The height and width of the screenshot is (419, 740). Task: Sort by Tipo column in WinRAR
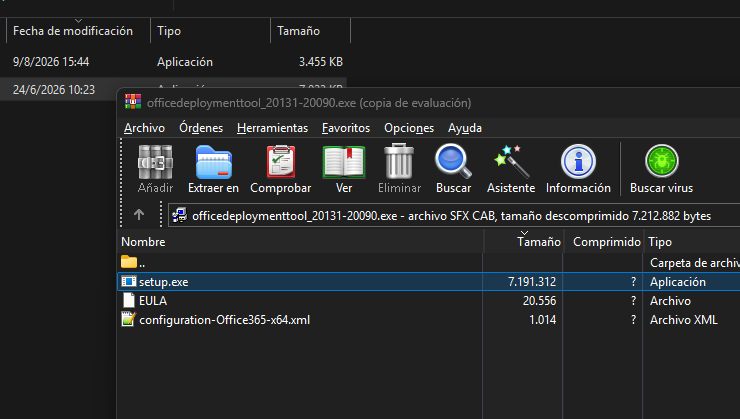[x=692, y=242]
